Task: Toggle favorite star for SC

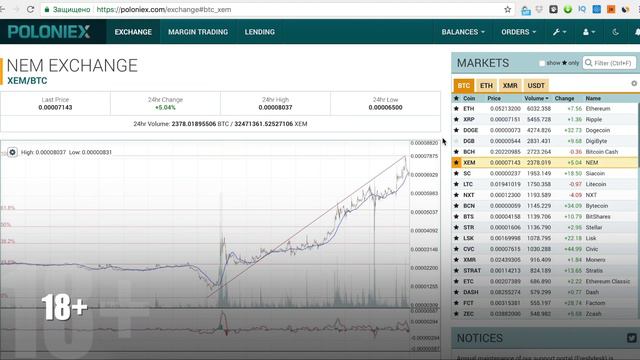Action: pyautogui.click(x=456, y=173)
